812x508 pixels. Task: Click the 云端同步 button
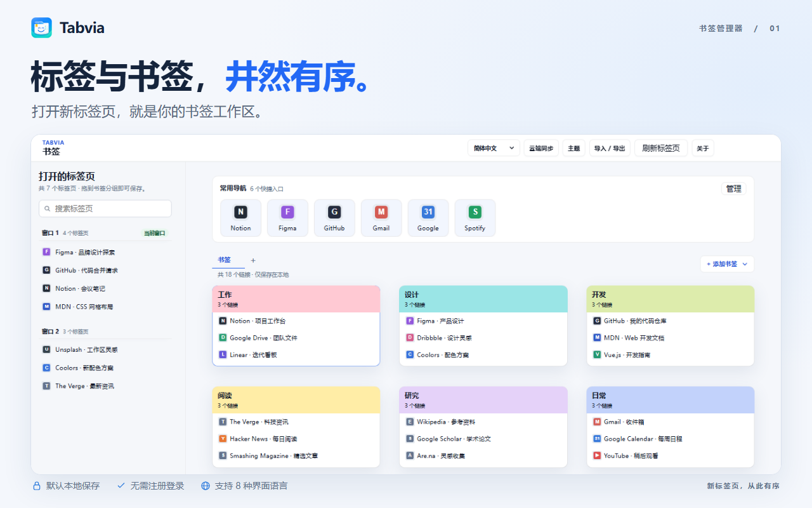(x=541, y=148)
